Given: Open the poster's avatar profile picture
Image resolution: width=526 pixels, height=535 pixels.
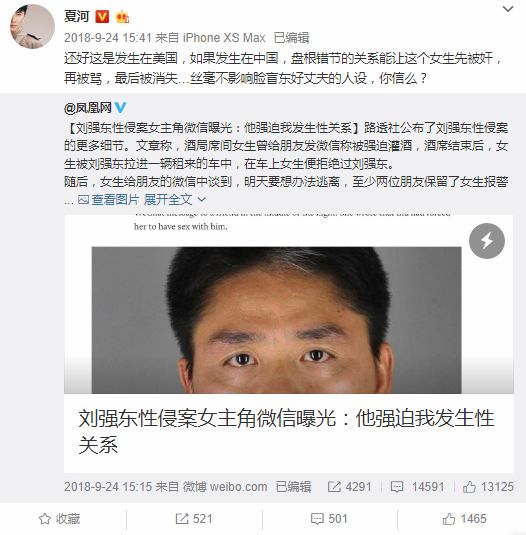Looking at the screenshot, I should pyautogui.click(x=32, y=27).
